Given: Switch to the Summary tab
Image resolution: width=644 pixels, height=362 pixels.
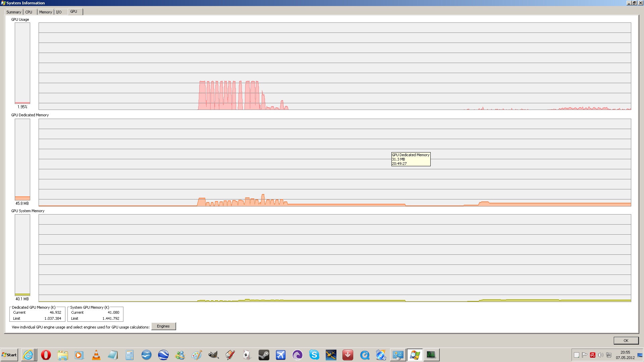Looking at the screenshot, I should click(x=14, y=12).
